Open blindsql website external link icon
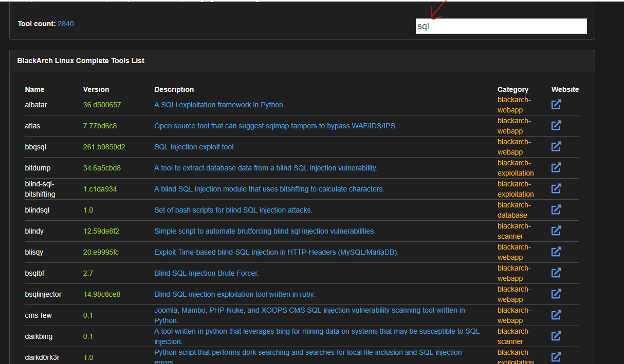Image resolution: width=624 pixels, height=364 pixels. [x=556, y=209]
